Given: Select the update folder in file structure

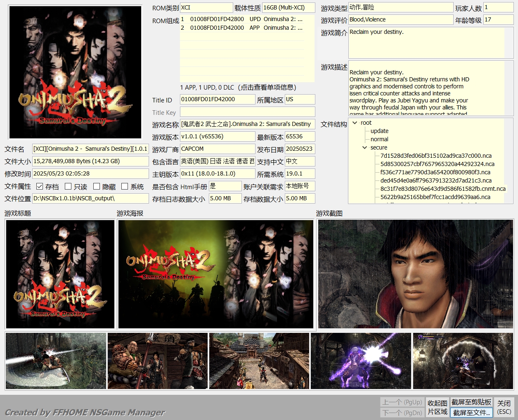Looking at the screenshot, I should 379,131.
